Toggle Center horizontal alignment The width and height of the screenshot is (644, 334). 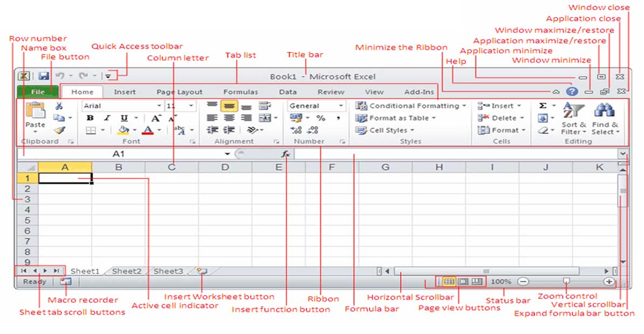click(x=229, y=118)
